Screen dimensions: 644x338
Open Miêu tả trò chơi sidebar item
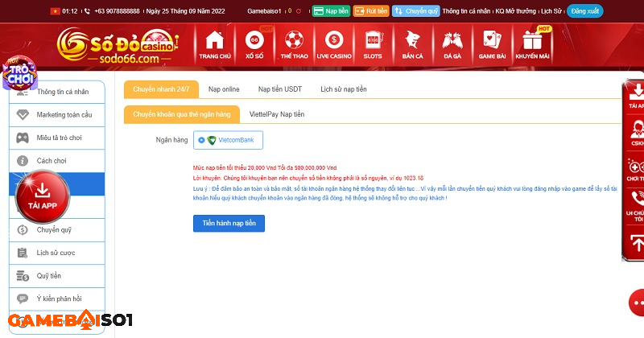click(x=57, y=138)
